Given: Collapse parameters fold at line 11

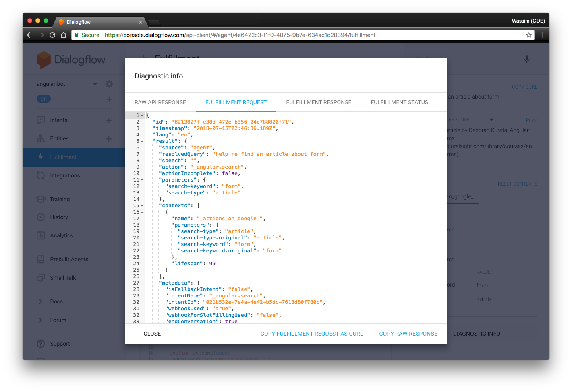Looking at the screenshot, I should 142,180.
